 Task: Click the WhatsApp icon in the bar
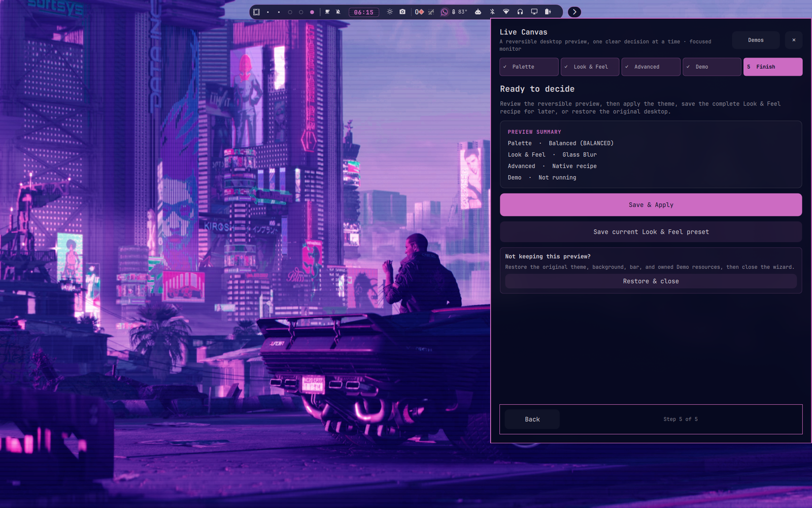pyautogui.click(x=444, y=12)
